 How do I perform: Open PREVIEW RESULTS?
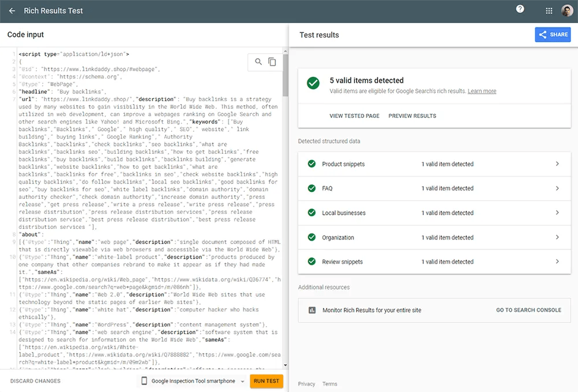pos(412,116)
